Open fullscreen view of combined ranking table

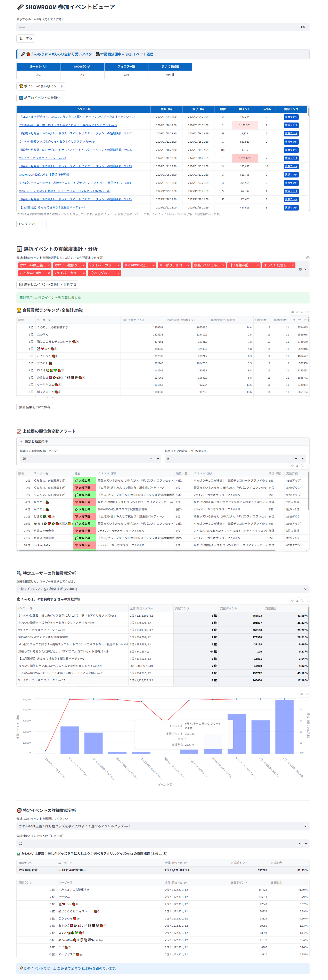pyautogui.click(x=306, y=312)
